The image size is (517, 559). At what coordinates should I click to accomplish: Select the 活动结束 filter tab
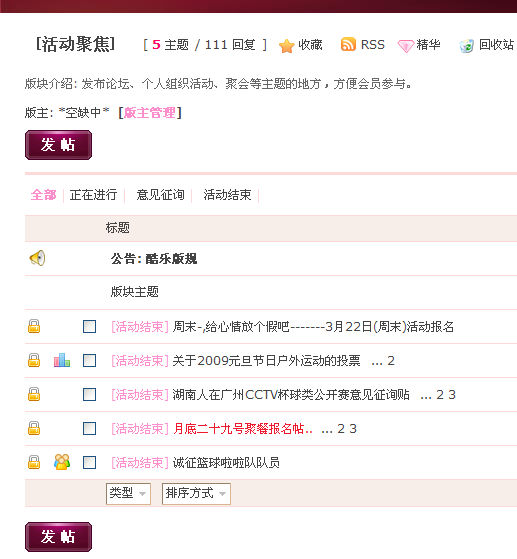(227, 195)
